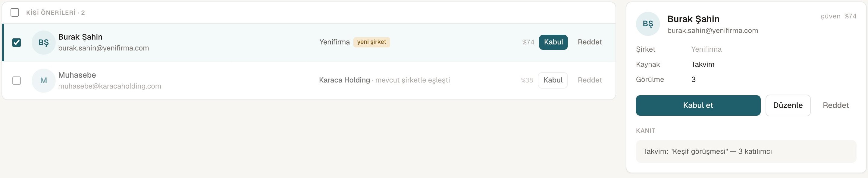Click the Karaca Holding company text
Viewport: 868px width, 178px height.
pyautogui.click(x=344, y=80)
